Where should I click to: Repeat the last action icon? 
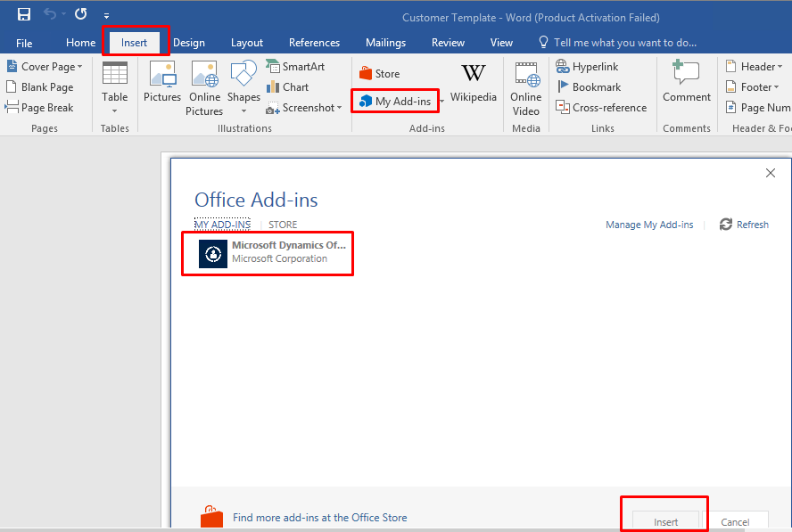81,14
